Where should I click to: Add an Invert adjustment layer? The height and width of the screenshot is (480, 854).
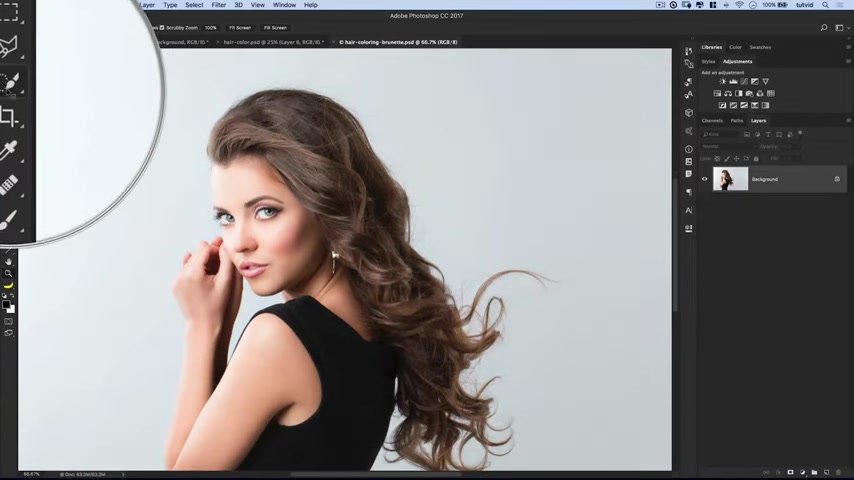coord(723,106)
